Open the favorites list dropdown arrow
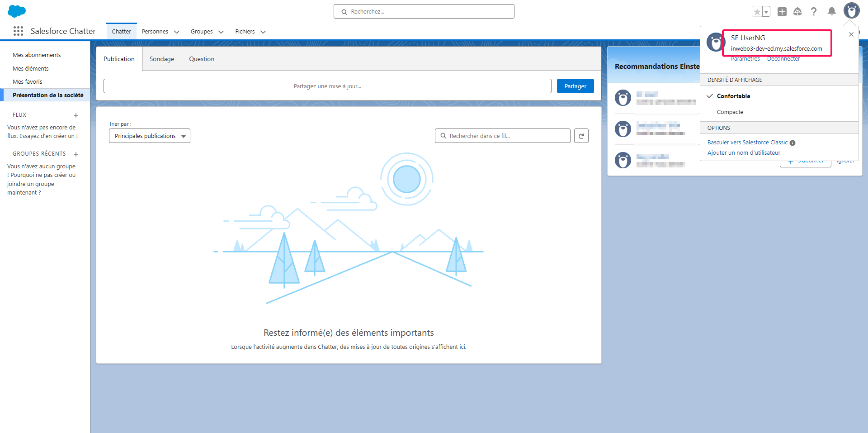 (766, 12)
